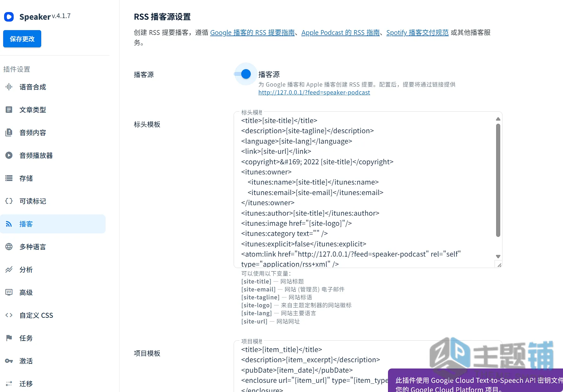The image size is (563, 392).
Task: Click the 分析 chart icon
Action: click(x=9, y=270)
